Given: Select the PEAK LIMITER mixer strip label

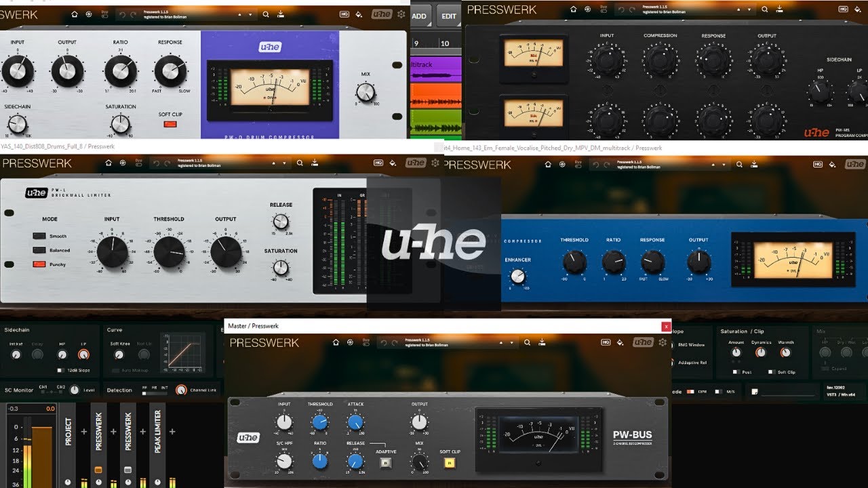Looking at the screenshot, I should click(x=157, y=432).
